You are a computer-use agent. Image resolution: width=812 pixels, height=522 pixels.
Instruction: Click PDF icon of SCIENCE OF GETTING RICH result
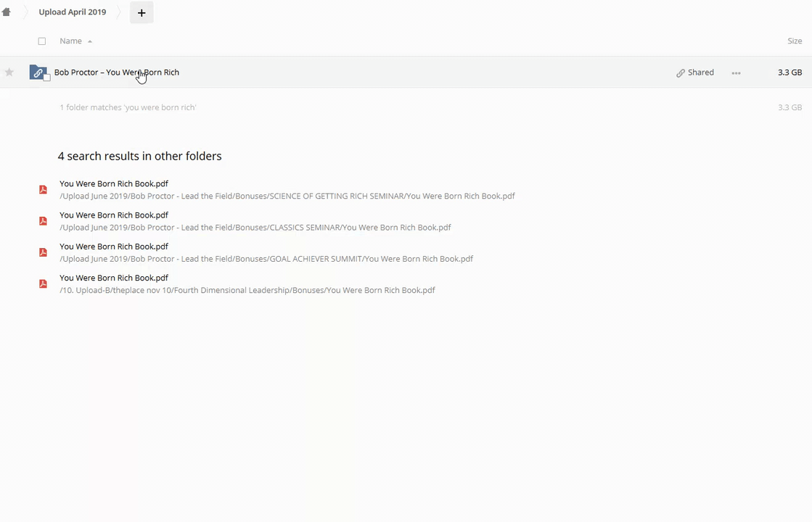coord(43,190)
